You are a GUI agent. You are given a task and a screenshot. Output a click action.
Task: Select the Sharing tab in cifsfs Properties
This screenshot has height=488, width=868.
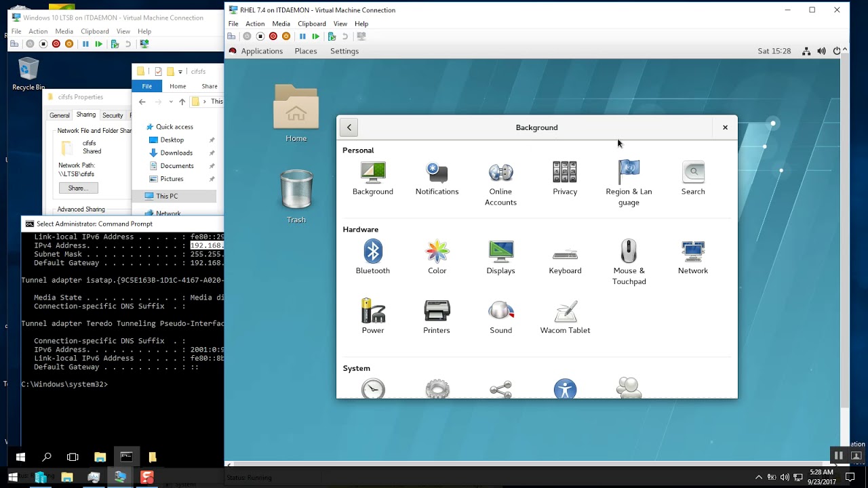pos(86,115)
